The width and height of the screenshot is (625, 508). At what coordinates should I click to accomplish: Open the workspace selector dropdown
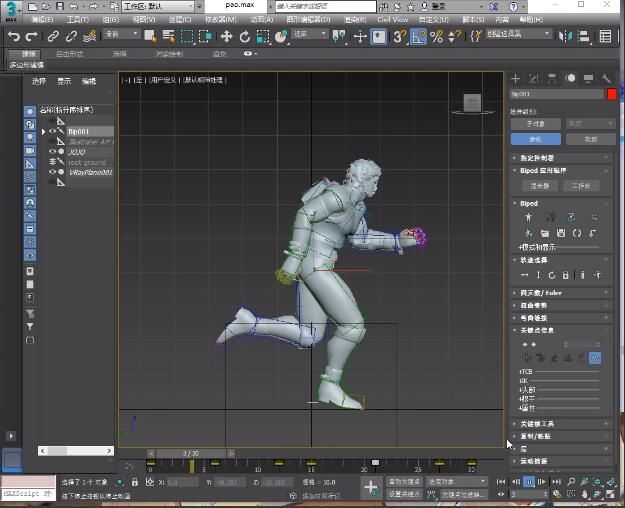click(158, 6)
